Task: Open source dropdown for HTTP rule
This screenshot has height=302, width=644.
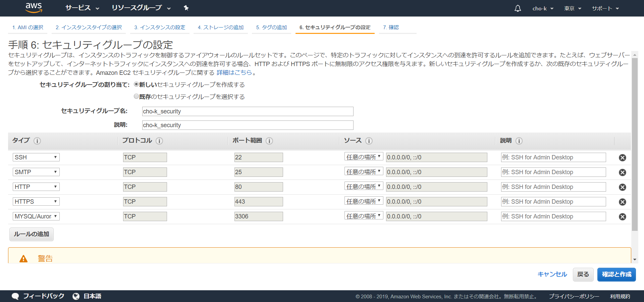Action: pyautogui.click(x=364, y=187)
